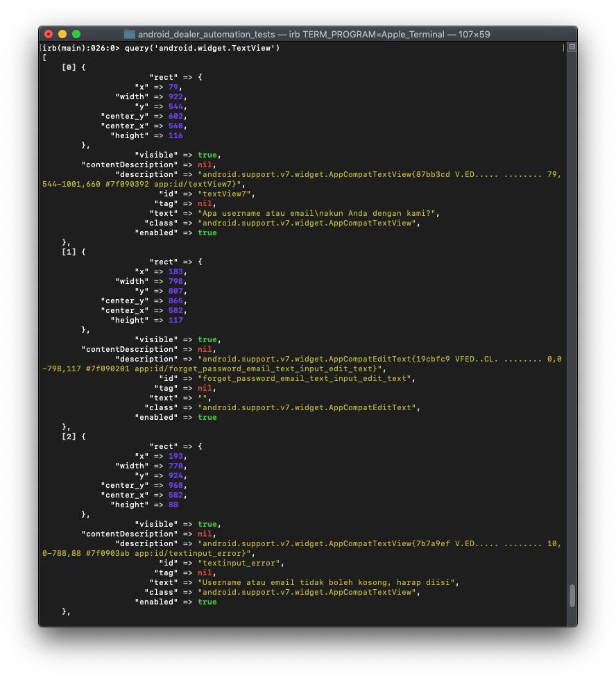
Task: Click the center_y value 968
Action: pyautogui.click(x=176, y=485)
